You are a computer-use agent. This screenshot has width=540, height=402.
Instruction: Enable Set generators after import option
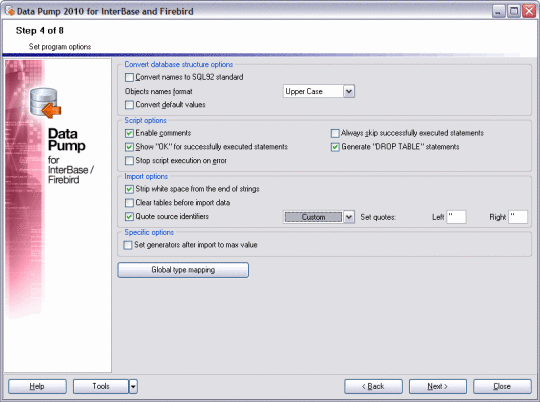128,245
